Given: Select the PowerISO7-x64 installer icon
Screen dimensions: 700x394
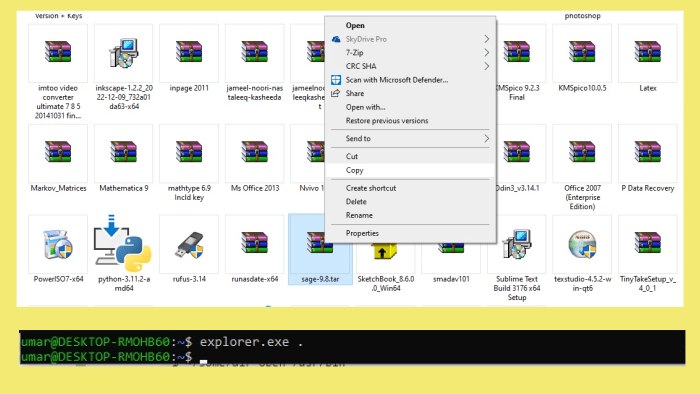Looking at the screenshot, I should 58,245.
